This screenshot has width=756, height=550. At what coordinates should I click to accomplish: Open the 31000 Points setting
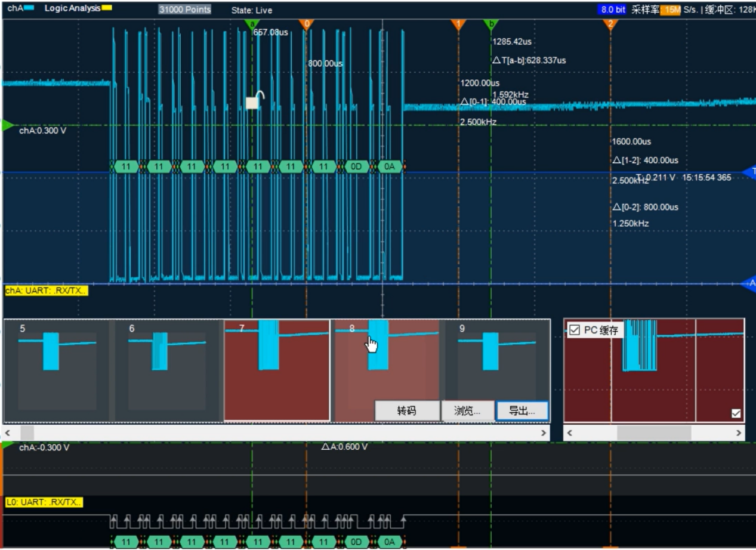(185, 10)
